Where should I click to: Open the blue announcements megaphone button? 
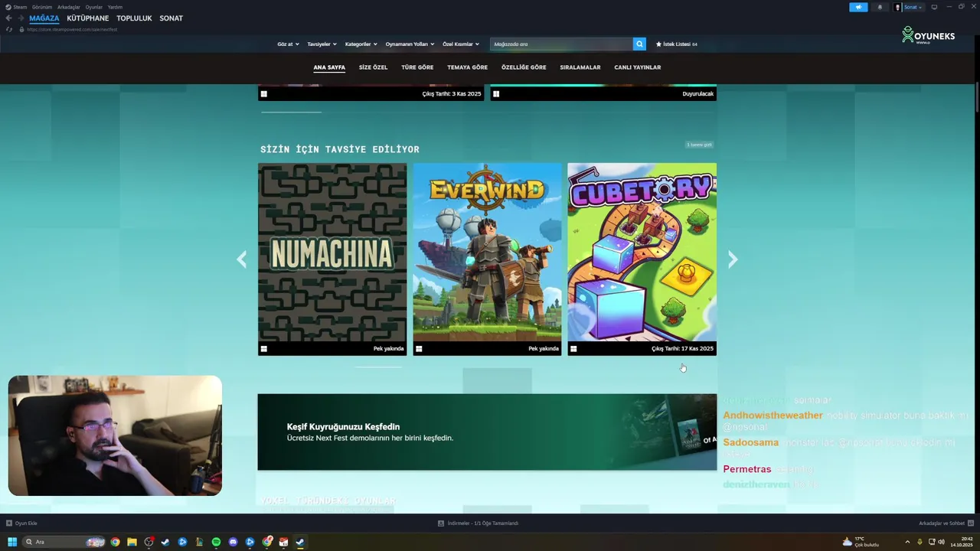pyautogui.click(x=858, y=7)
